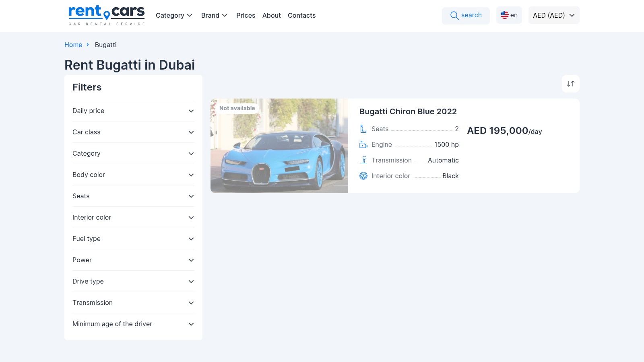The width and height of the screenshot is (644, 362).
Task: Click the gear shift Transmission icon
Action: coord(363,160)
